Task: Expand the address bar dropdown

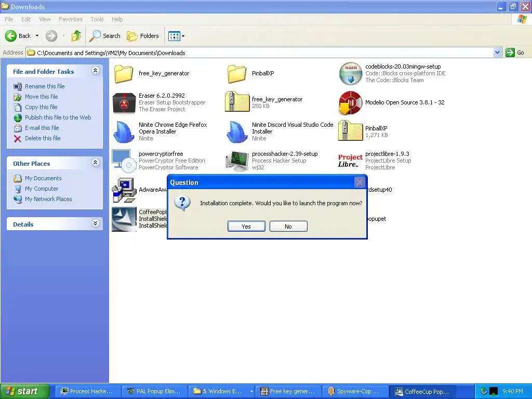Action: pos(497,52)
